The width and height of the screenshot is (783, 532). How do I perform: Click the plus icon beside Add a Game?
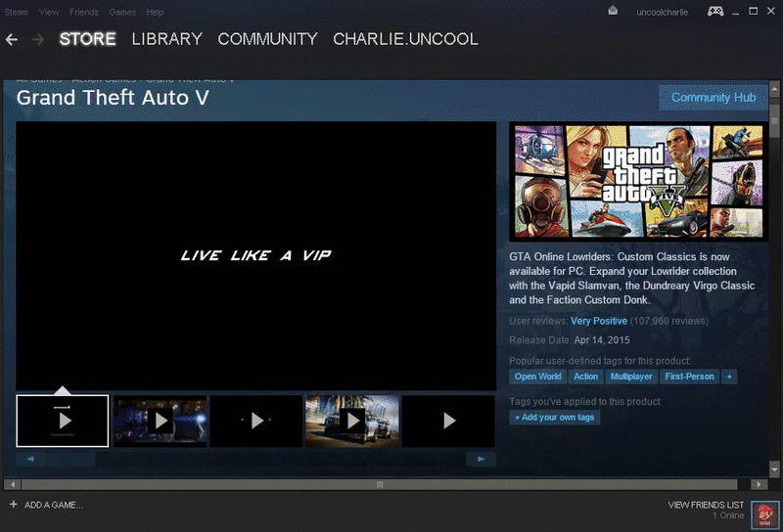coord(14,505)
